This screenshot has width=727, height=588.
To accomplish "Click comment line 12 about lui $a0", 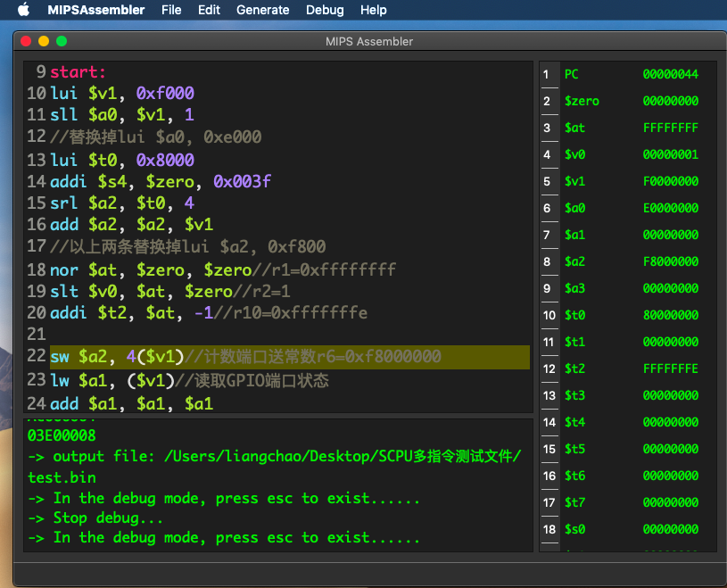I will [156, 137].
